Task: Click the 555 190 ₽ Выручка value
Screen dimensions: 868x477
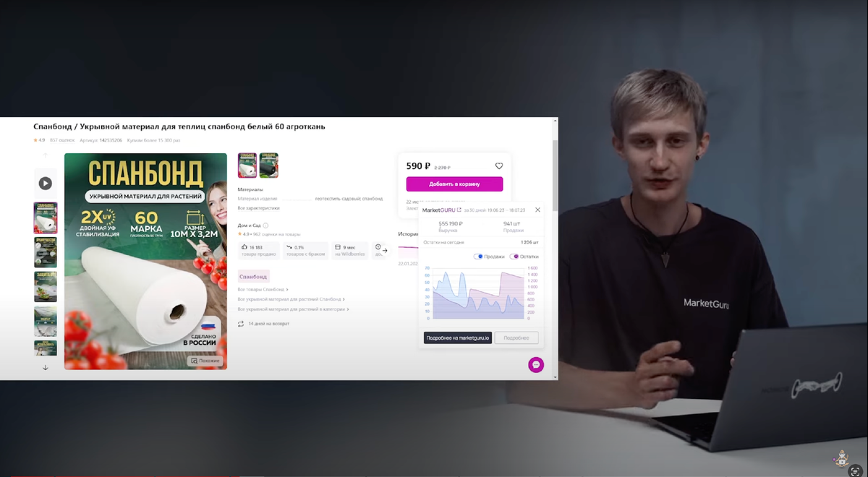Action: (451, 223)
